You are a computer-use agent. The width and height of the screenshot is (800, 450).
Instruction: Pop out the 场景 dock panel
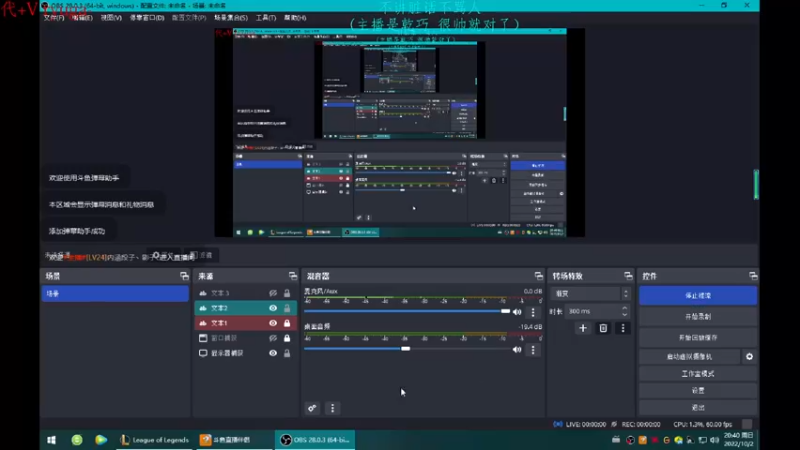click(184, 276)
